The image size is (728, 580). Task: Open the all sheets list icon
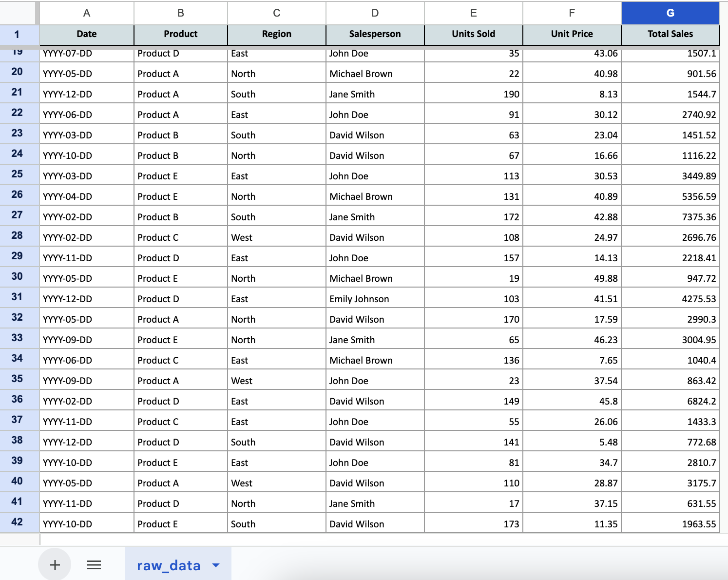tap(94, 565)
